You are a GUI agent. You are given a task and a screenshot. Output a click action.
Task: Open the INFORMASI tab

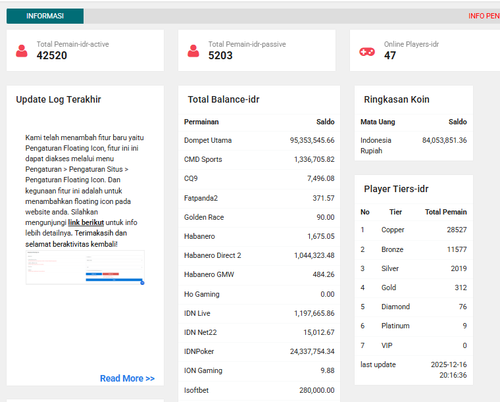click(x=45, y=16)
